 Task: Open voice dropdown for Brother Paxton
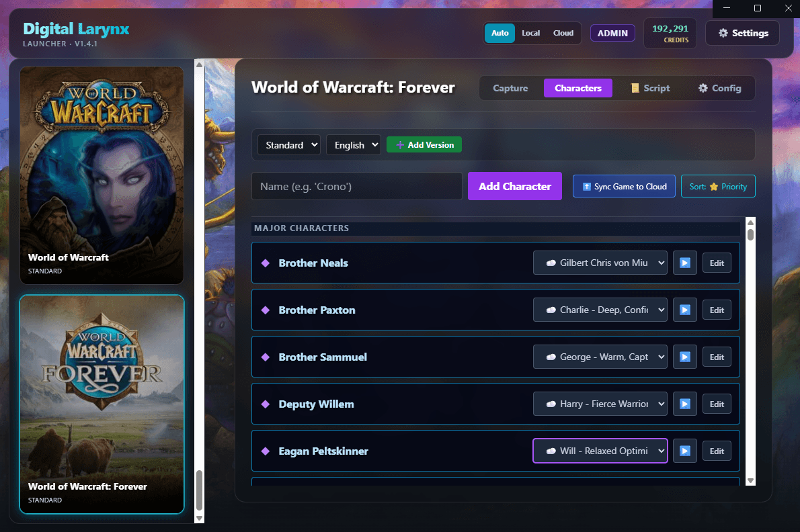[600, 310]
